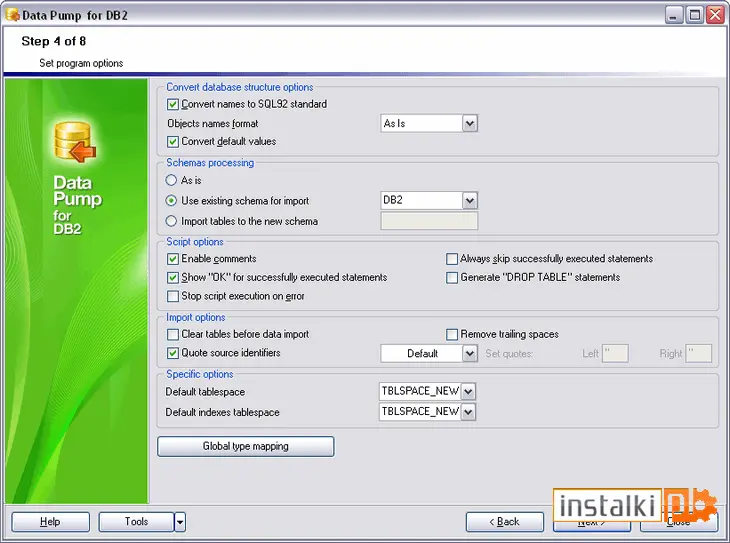This screenshot has width=730, height=543.
Task: Open the Default tablespace dropdown
Action: (468, 391)
